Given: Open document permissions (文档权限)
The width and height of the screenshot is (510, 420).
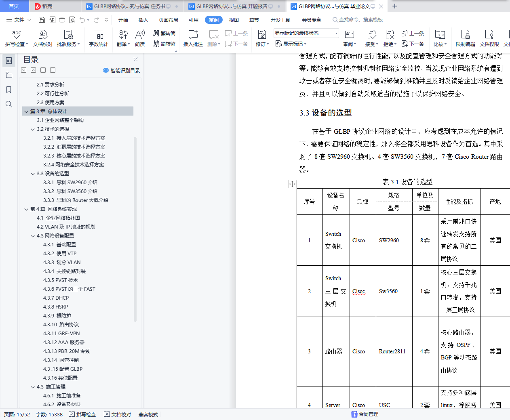Looking at the screenshot, I should click(489, 38).
